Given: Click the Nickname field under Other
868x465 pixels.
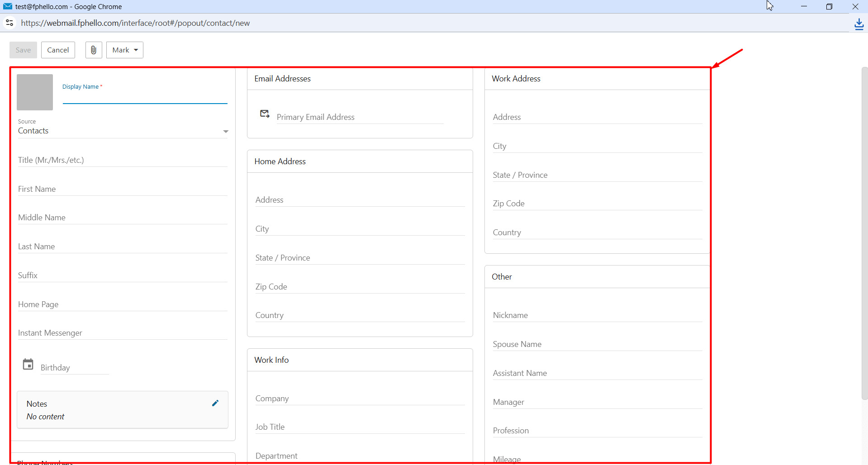Looking at the screenshot, I should click(598, 315).
